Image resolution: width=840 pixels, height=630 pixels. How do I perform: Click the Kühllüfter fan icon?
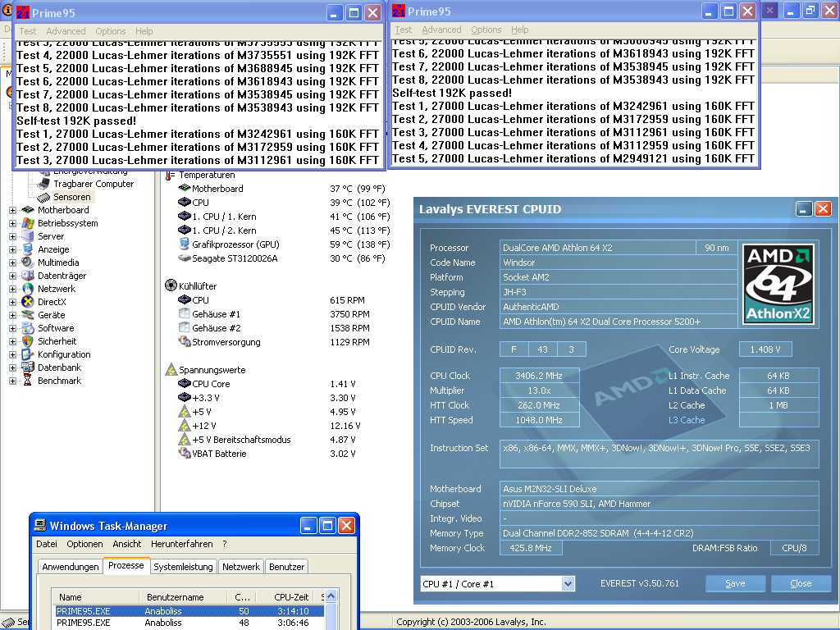click(x=171, y=285)
